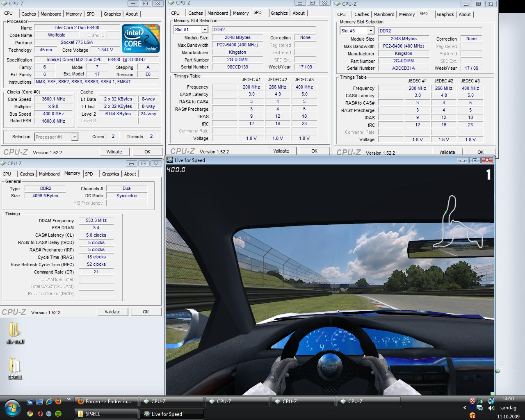
Task: Open the volume speaker tray icon
Action: 491,408
